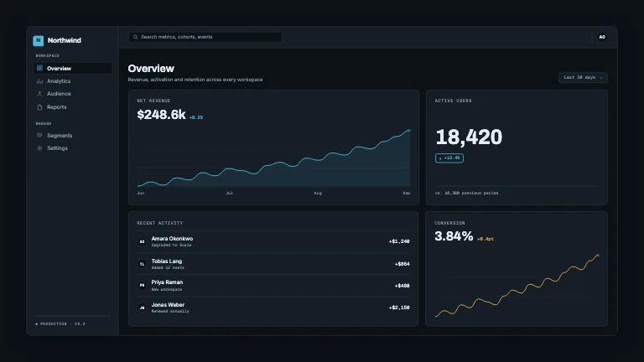
Task: Click the 18,420 active users figure
Action: 469,137
